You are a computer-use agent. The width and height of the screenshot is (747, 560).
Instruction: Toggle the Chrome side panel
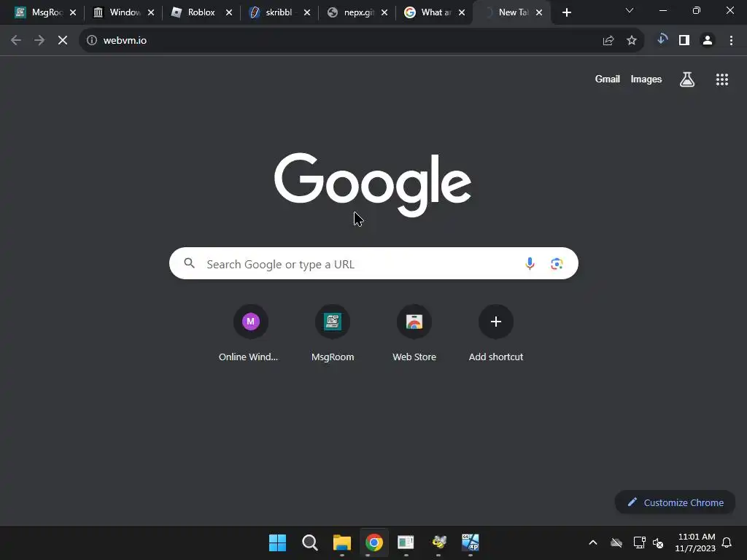(684, 41)
